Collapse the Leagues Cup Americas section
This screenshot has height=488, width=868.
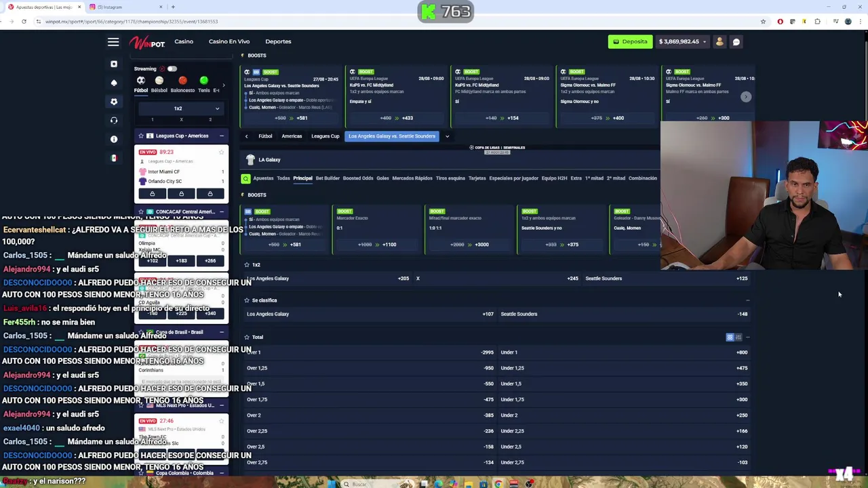pos(221,136)
